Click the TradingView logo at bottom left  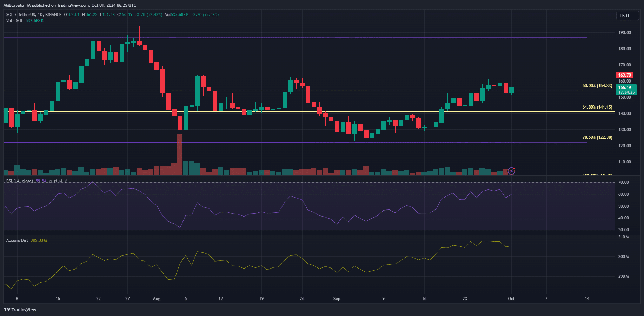point(20,310)
